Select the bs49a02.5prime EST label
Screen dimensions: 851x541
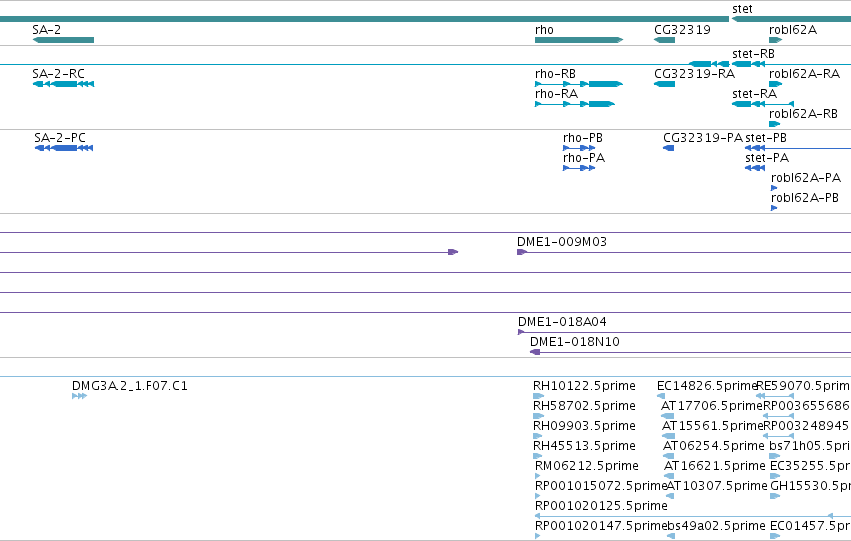click(x=716, y=526)
